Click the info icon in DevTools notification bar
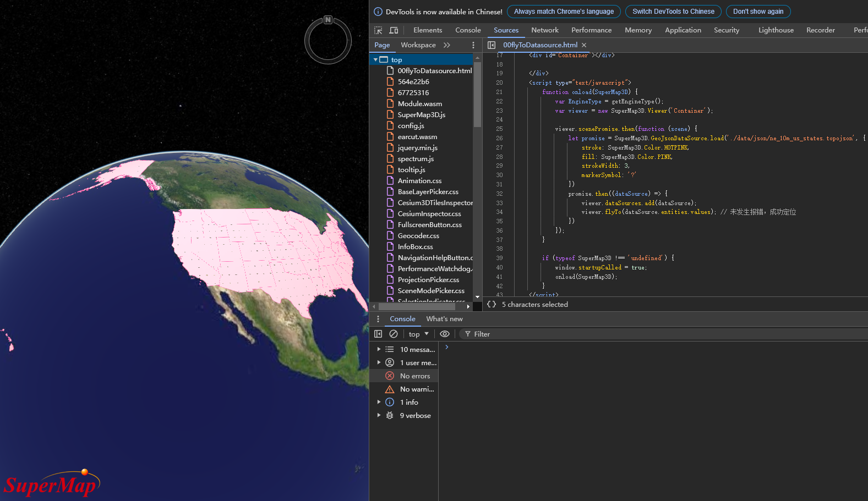Image resolution: width=868 pixels, height=501 pixels. (x=378, y=12)
